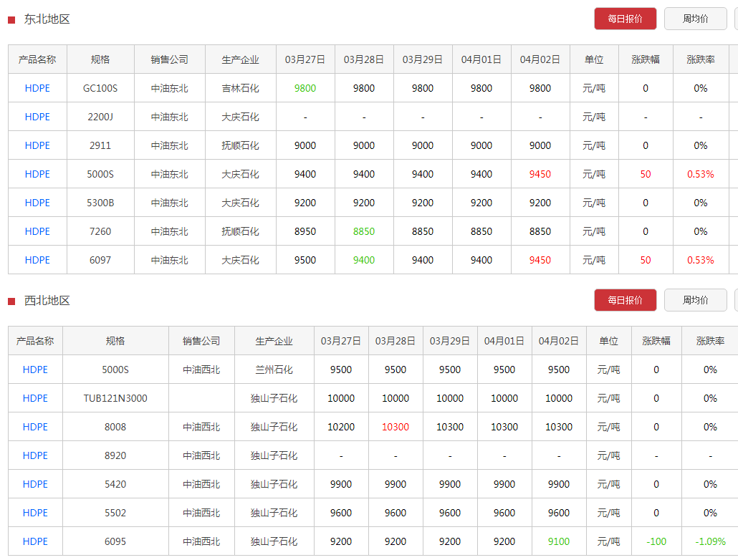Viewport: 738px width, 560px height.
Task: Click 中油西北 cell in 8920 row
Action: (201, 456)
